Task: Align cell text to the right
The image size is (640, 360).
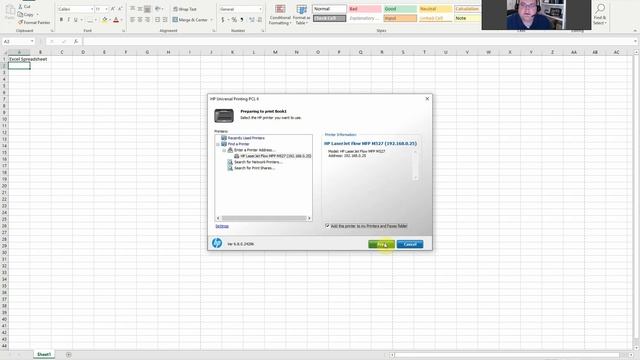Action: (147, 20)
